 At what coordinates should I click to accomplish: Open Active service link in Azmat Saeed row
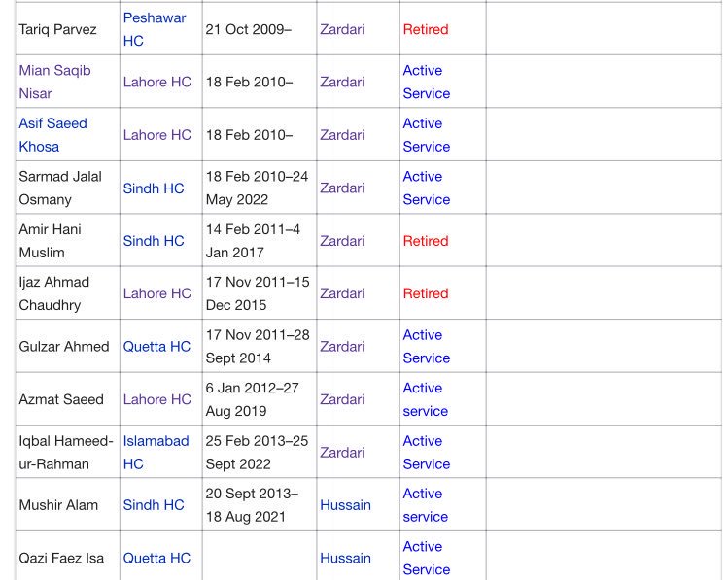point(425,399)
